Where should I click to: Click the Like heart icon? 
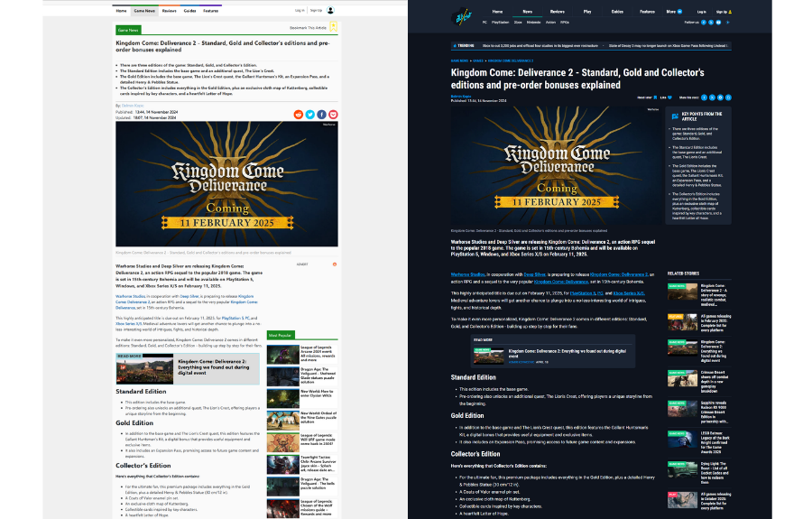coord(669,97)
